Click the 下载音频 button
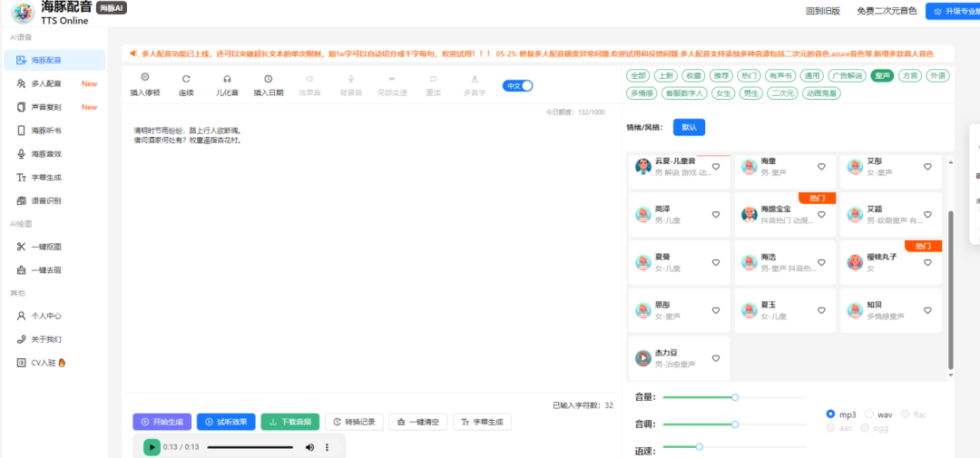Image resolution: width=980 pixels, height=458 pixels. pyautogui.click(x=290, y=422)
